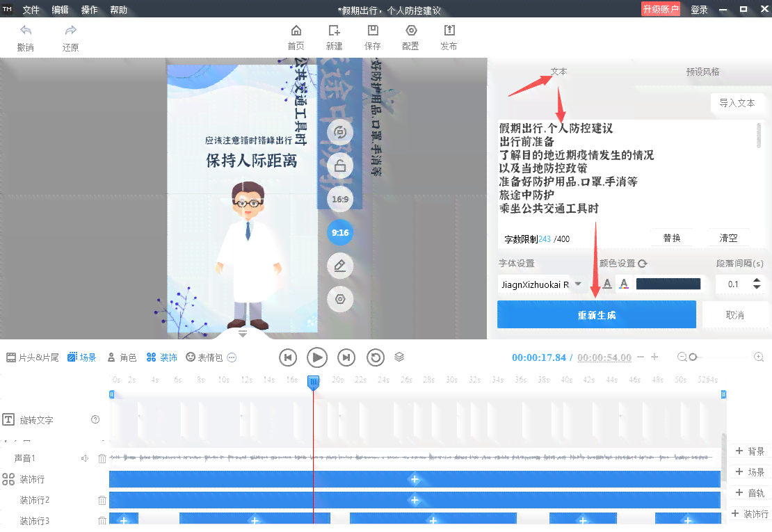The image size is (772, 532).
Task: Reset color settings refresh icon
Action: point(643,264)
